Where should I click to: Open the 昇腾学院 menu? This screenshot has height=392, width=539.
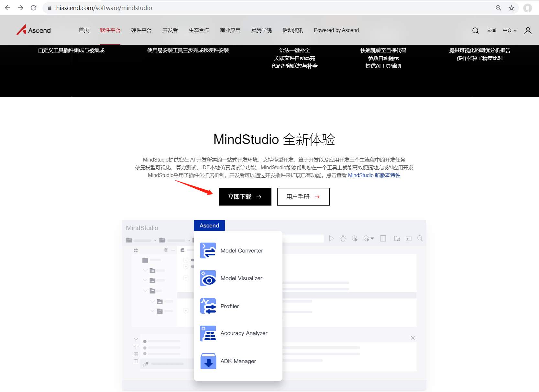[261, 30]
